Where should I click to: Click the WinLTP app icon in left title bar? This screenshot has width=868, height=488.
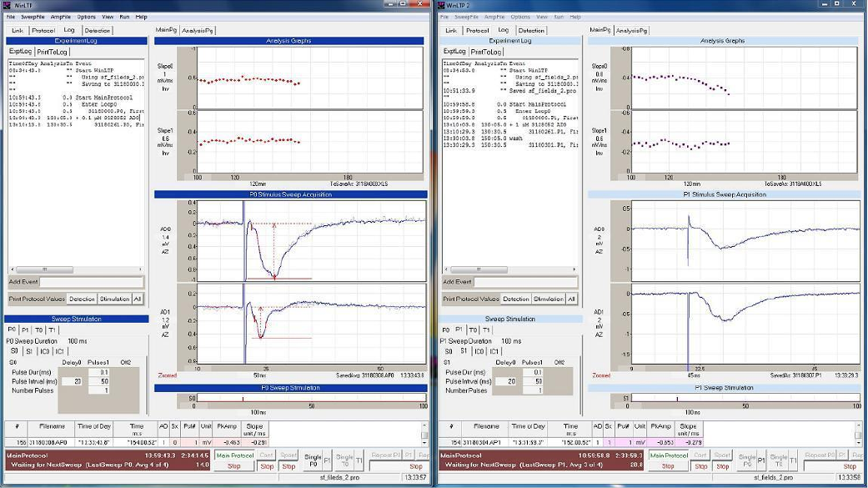(x=6, y=5)
